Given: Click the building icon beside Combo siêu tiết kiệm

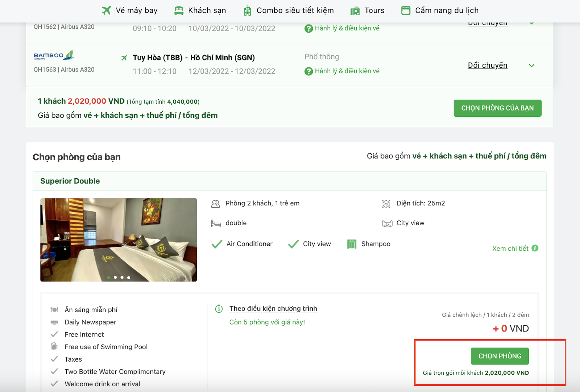Looking at the screenshot, I should click(x=247, y=11).
